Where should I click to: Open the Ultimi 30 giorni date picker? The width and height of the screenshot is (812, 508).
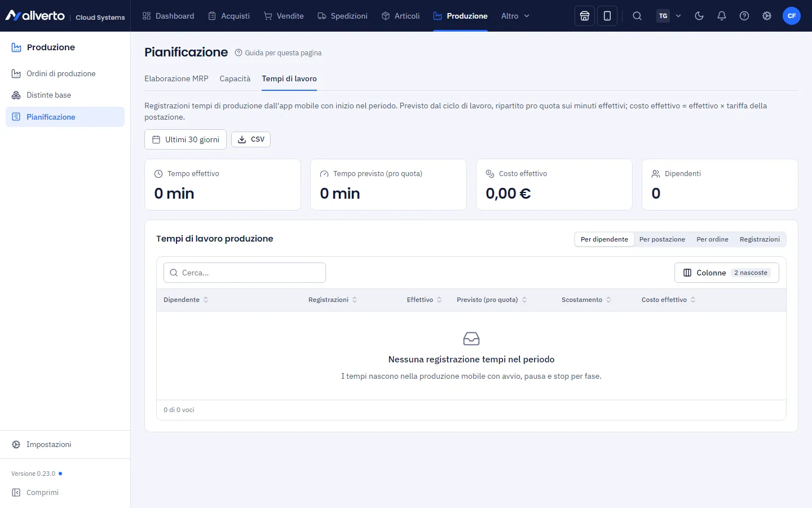click(186, 139)
